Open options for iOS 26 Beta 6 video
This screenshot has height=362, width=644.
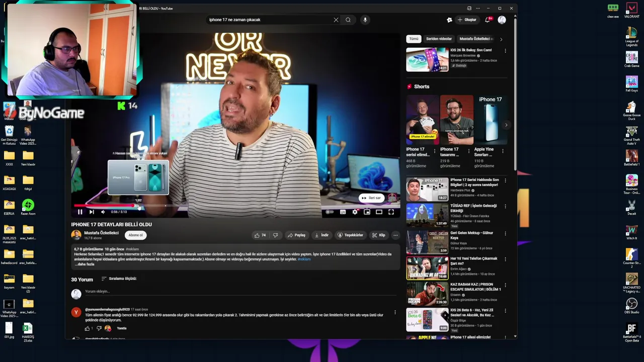tap(505, 311)
